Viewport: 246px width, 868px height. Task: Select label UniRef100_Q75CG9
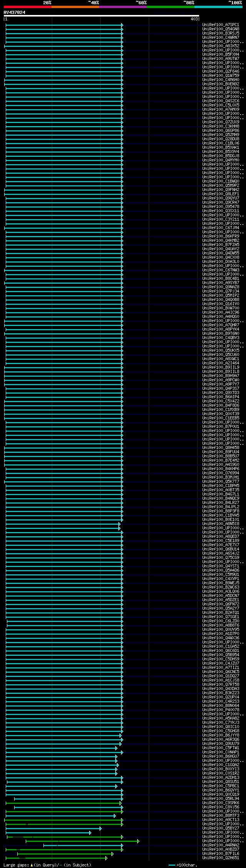(x=221, y=557)
